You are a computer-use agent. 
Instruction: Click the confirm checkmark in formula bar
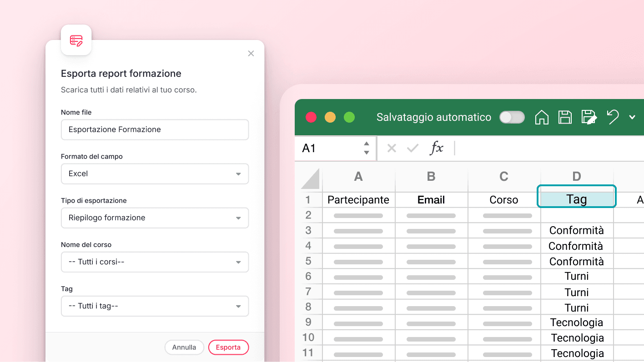[x=413, y=148]
